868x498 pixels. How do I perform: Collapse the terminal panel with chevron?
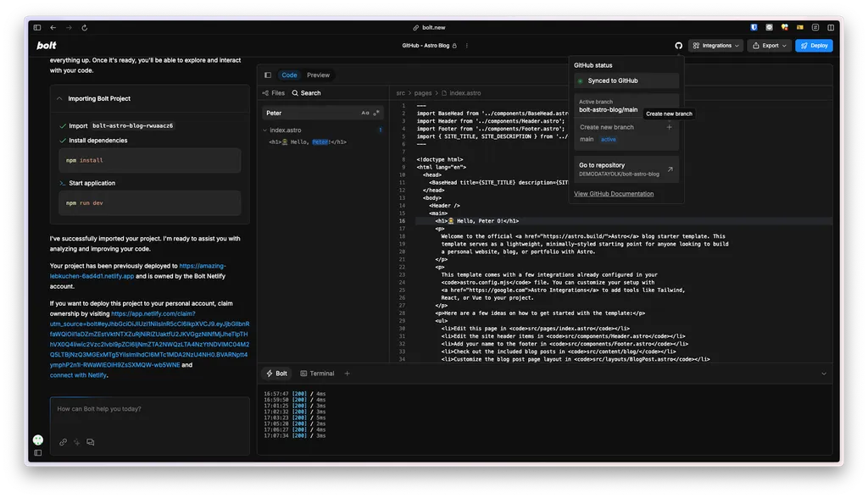tap(824, 374)
